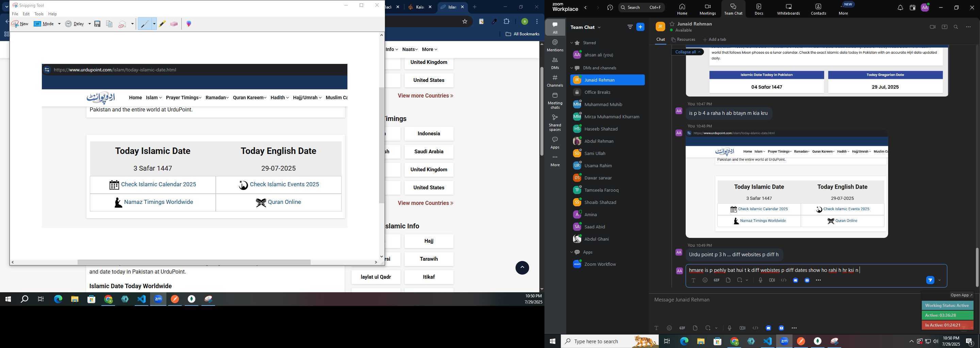Select the Eraser tool in Snipping Tool
This screenshot has height=348, width=980.
pyautogui.click(x=174, y=24)
